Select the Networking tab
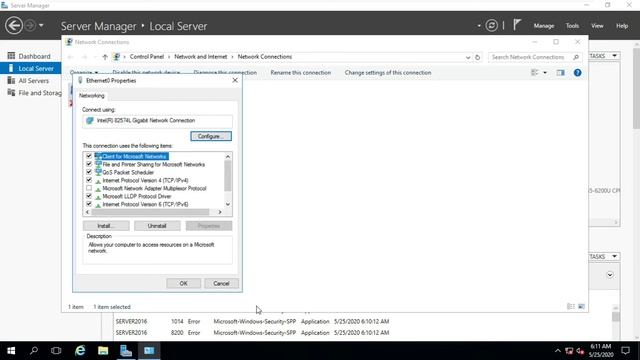Image resolution: width=640 pixels, height=360 pixels. [92, 96]
